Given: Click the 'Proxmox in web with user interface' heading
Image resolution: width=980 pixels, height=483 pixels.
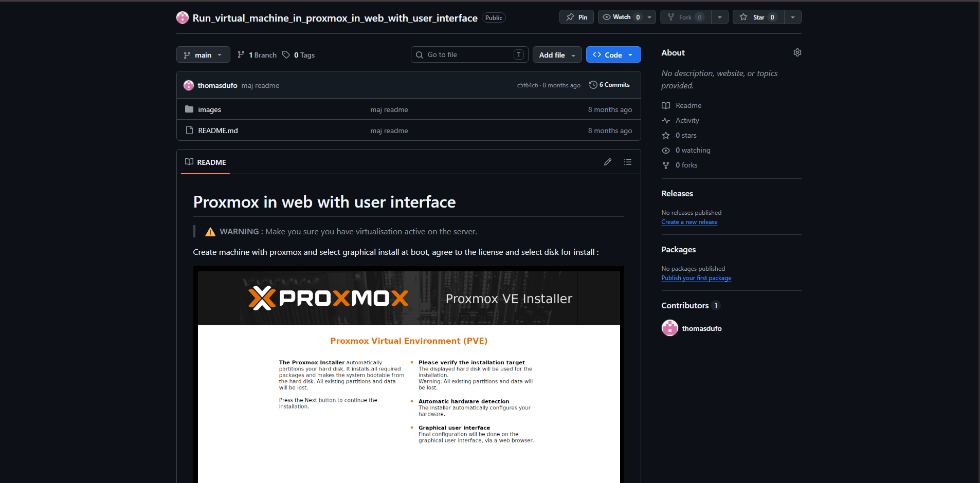Looking at the screenshot, I should (324, 202).
